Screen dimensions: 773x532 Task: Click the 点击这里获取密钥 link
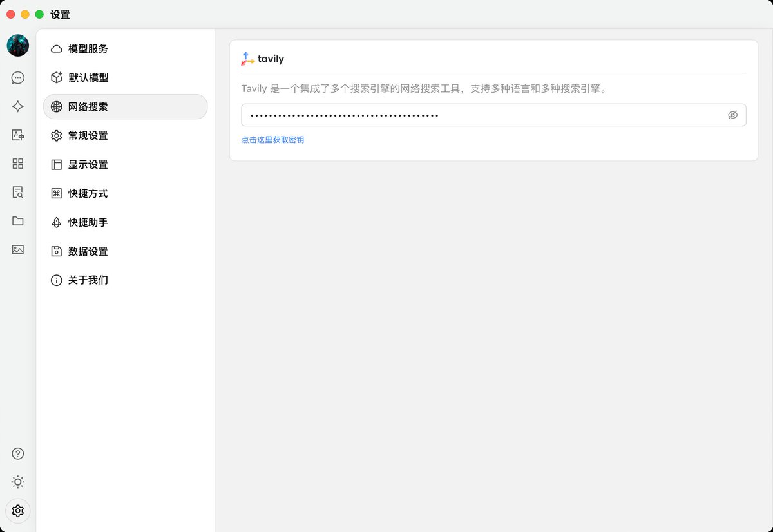(x=272, y=140)
